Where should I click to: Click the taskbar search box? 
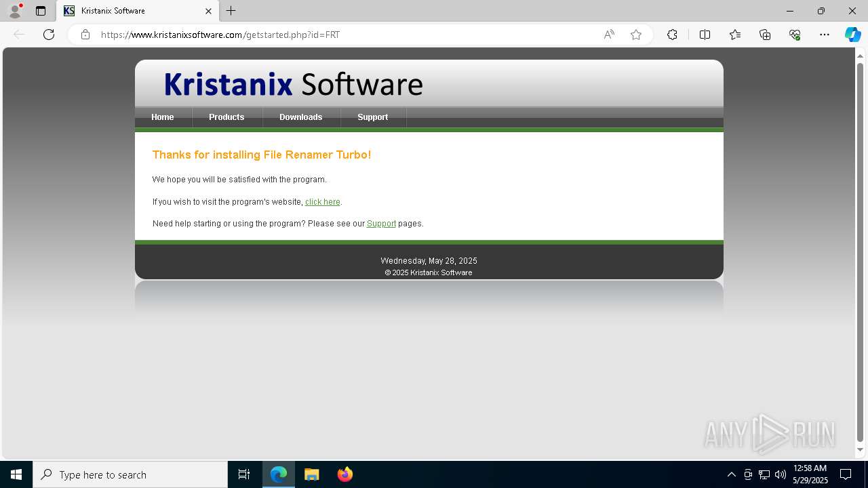pos(130,474)
